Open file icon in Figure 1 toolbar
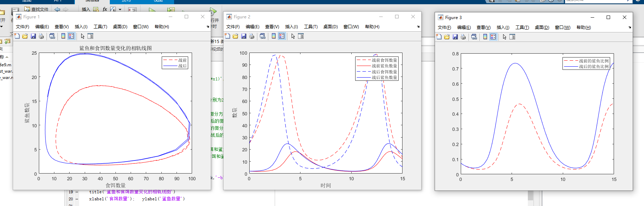This screenshot has width=644, height=206. [x=25, y=36]
